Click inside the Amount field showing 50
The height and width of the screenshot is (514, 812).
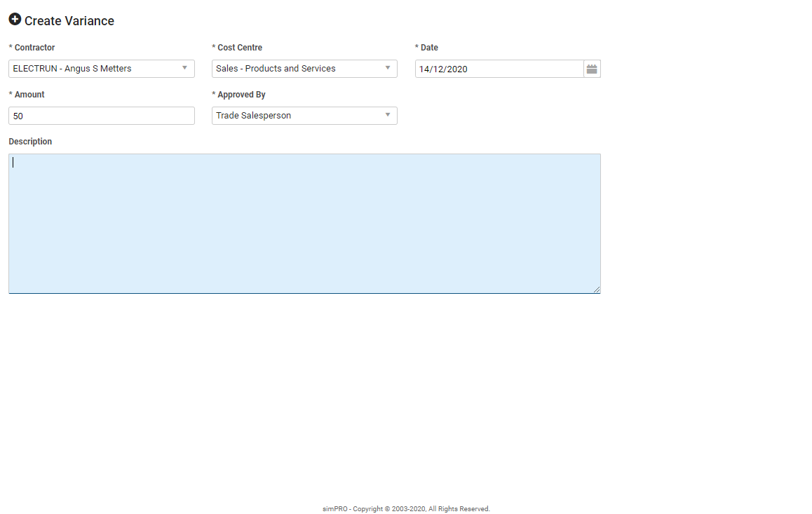pos(102,115)
